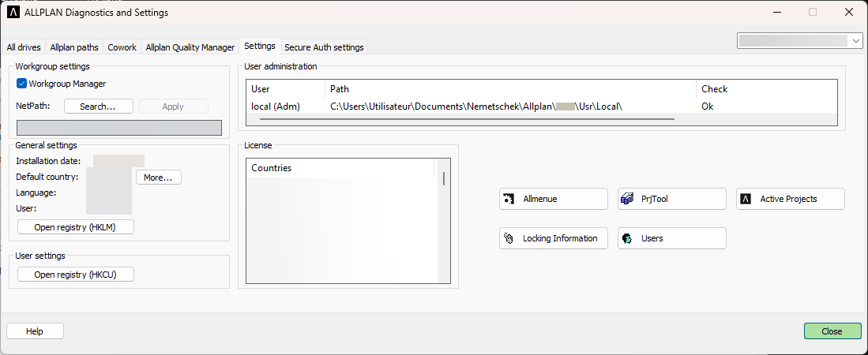Click More... next to Default country
Screen dimensions: 868x355
pos(158,177)
